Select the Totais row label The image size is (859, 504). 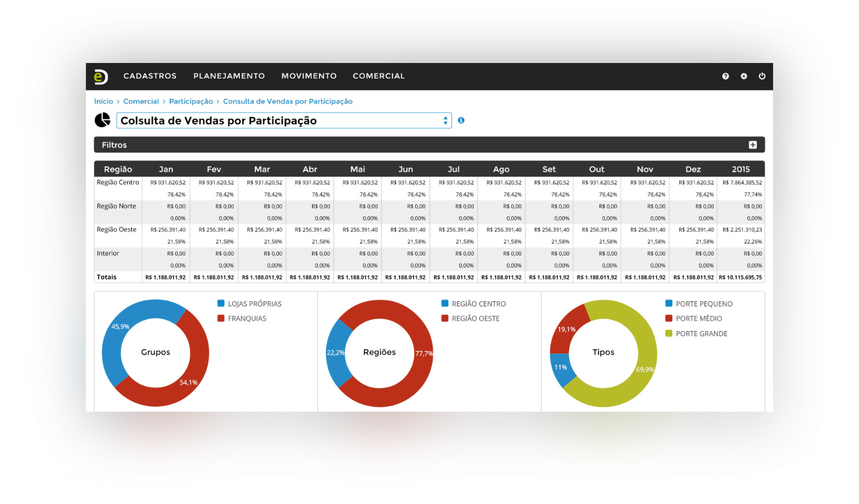pyautogui.click(x=107, y=277)
